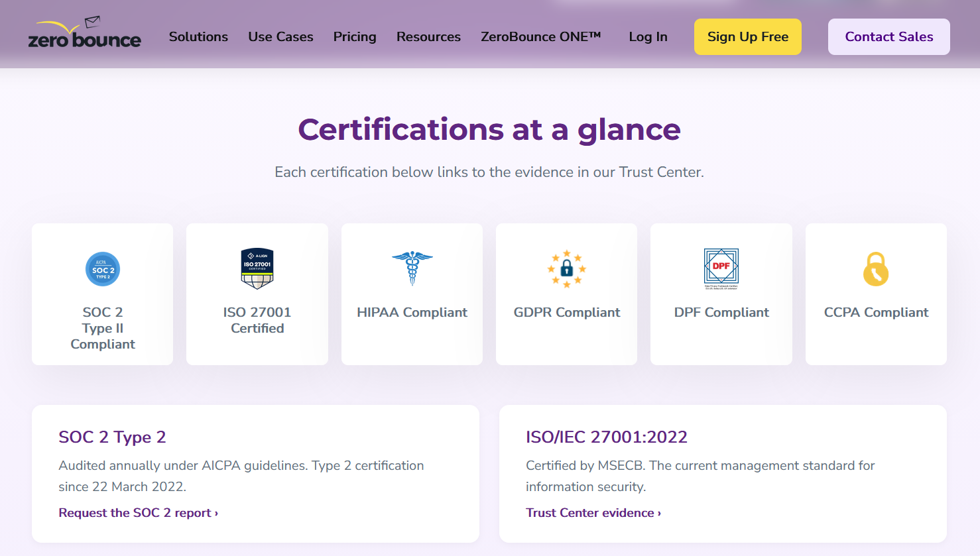Image resolution: width=980 pixels, height=556 pixels.
Task: Click the SOC 2 Type 2 heading
Action: [112, 437]
